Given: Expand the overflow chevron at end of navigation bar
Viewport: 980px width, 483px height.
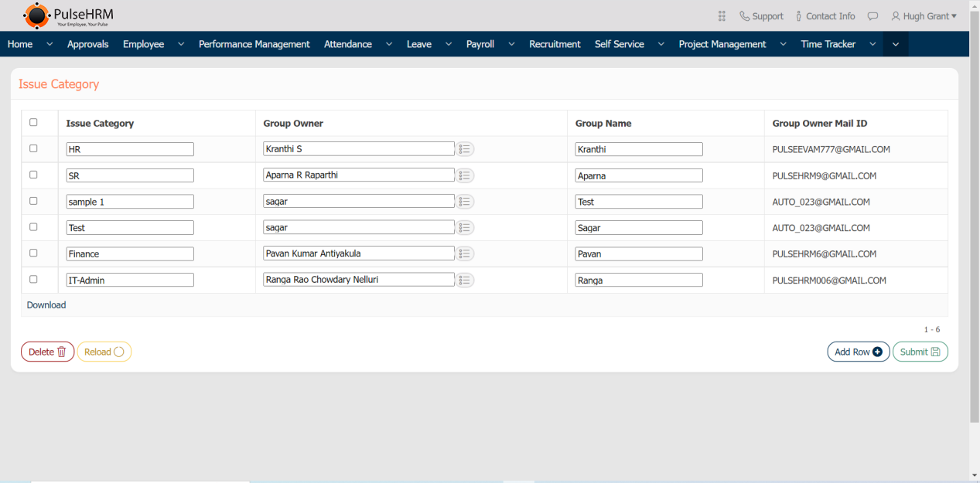Looking at the screenshot, I should pos(896,44).
